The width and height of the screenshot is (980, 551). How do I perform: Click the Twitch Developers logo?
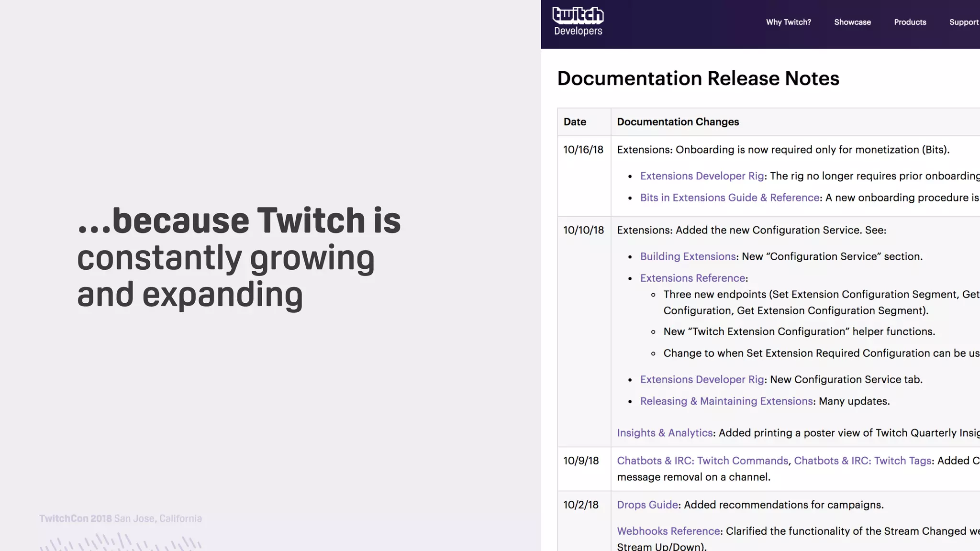click(x=578, y=22)
